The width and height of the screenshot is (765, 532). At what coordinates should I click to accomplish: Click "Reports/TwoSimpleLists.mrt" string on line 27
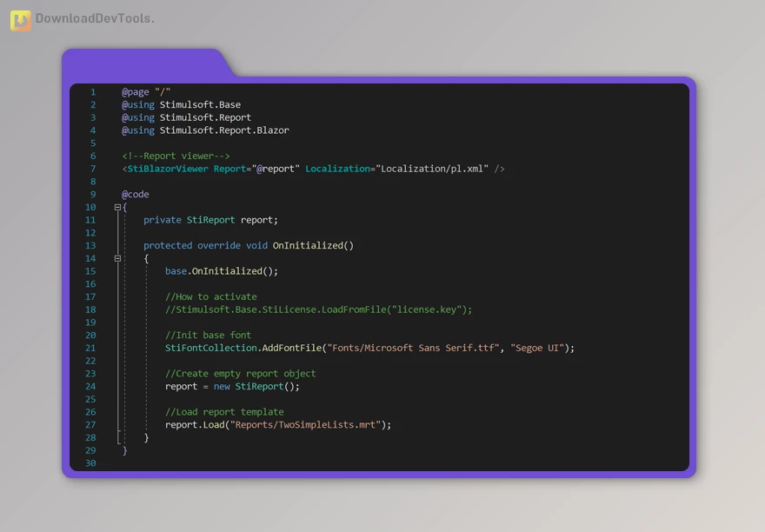point(305,424)
